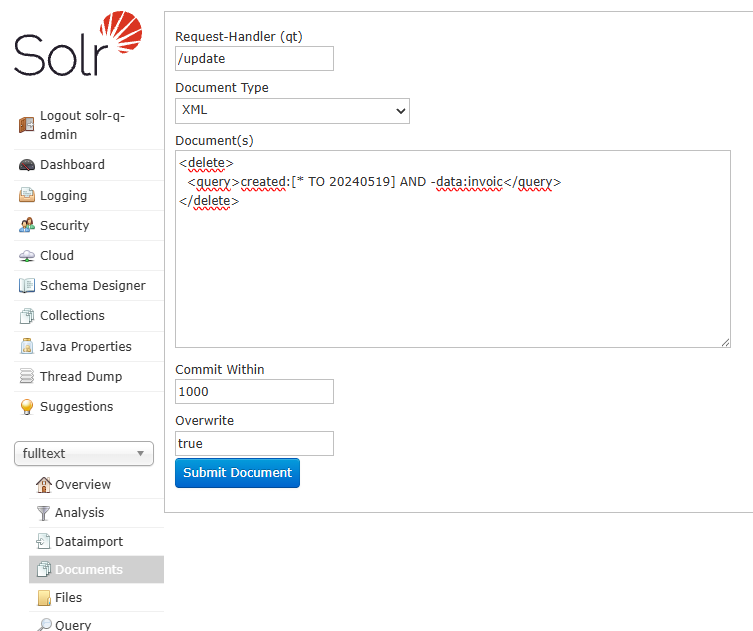Click the Logging inbox icon

(26, 195)
